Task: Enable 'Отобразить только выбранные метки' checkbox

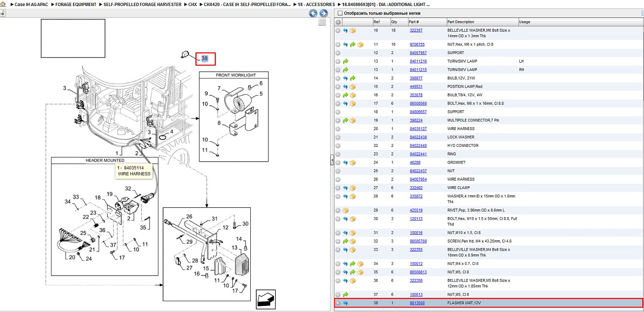Action: pos(340,13)
